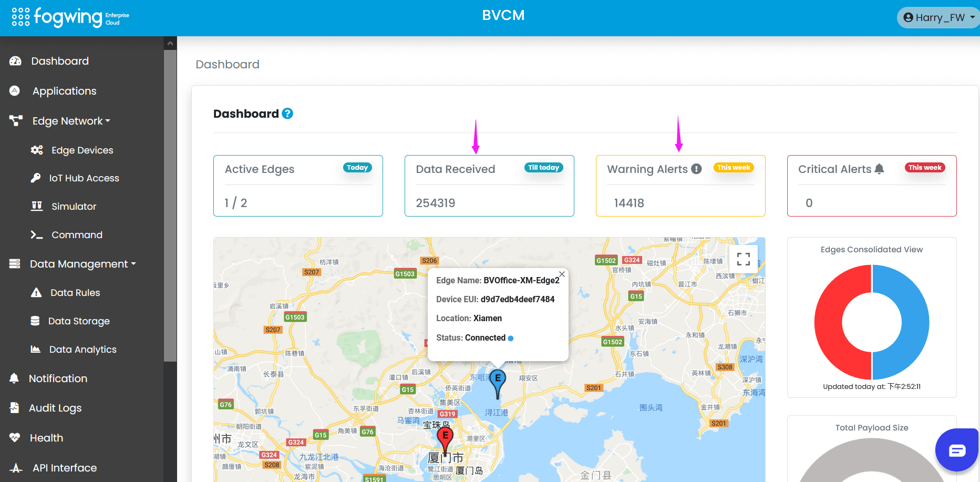The image size is (980, 482).
Task: Click the Data Rules warning triangle icon
Action: pyautogui.click(x=36, y=292)
